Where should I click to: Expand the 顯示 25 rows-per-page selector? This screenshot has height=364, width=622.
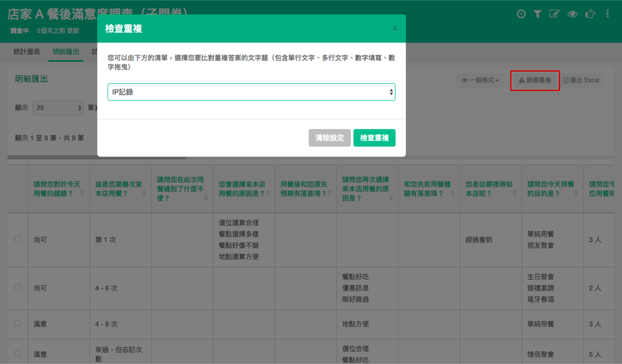pyautogui.click(x=58, y=108)
